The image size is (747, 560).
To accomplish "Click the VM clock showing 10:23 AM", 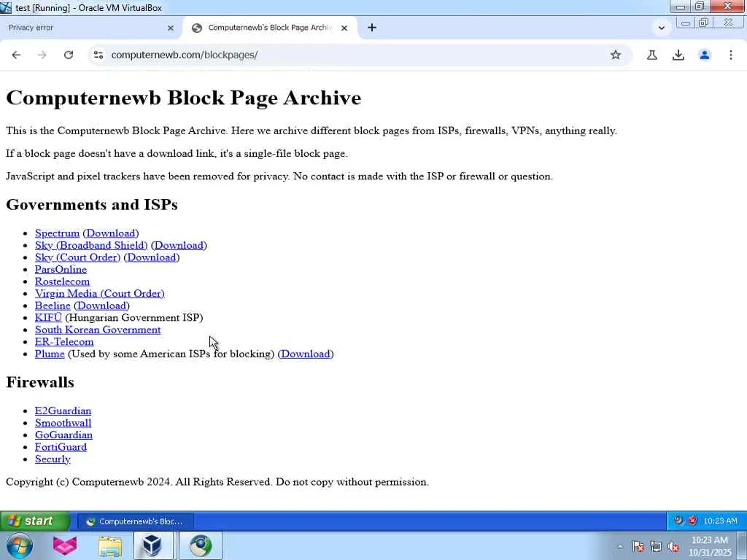I will tap(720, 521).
